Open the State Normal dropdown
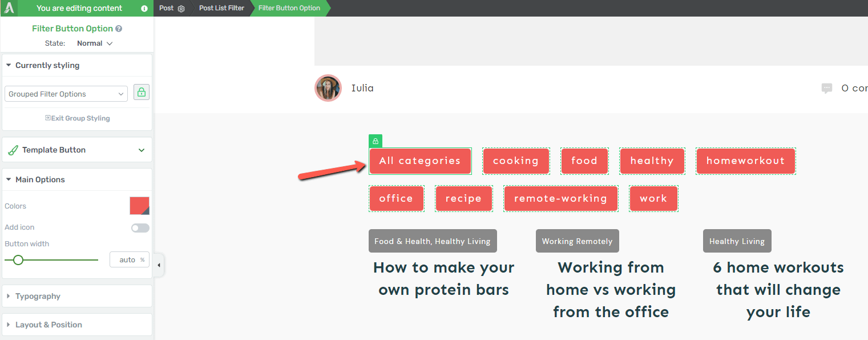Screen dimensions: 868x340 click(95, 43)
